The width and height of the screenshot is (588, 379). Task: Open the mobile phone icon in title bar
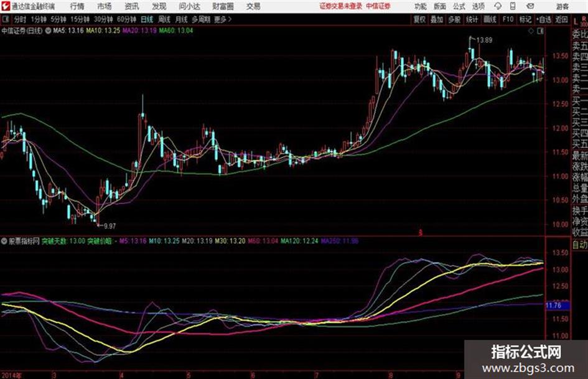coord(513,6)
